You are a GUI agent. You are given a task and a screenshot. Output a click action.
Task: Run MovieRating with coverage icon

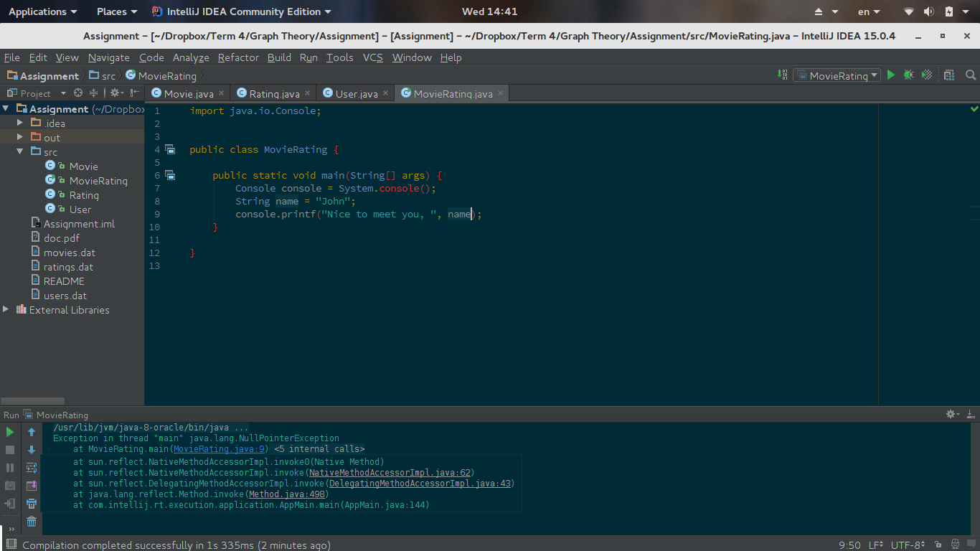coord(926,75)
